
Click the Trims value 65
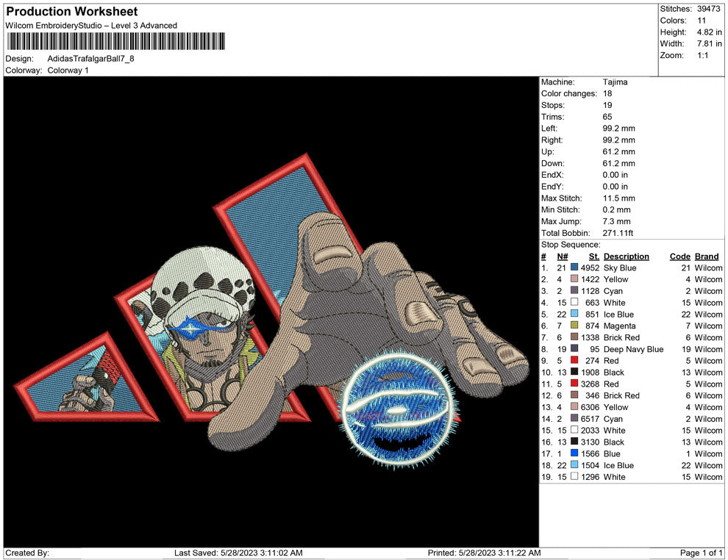coord(607,117)
